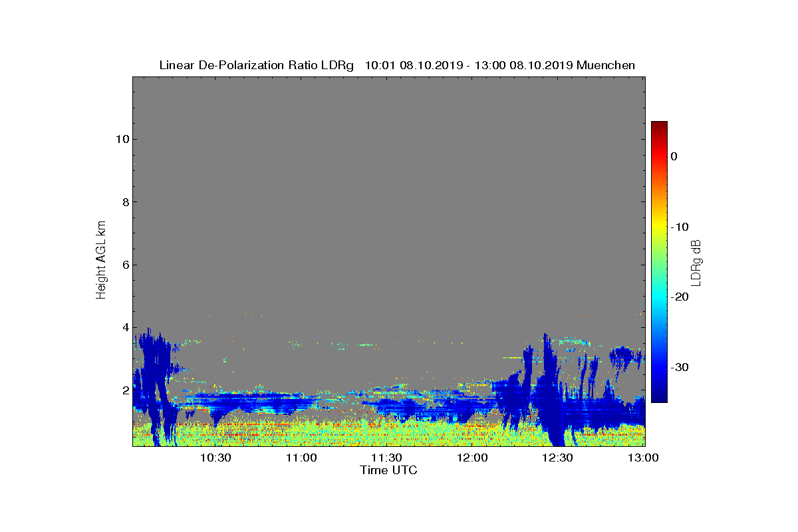This screenshot has height=532, width=798.
Task: Click the height tick label 10
Action: tap(121, 139)
